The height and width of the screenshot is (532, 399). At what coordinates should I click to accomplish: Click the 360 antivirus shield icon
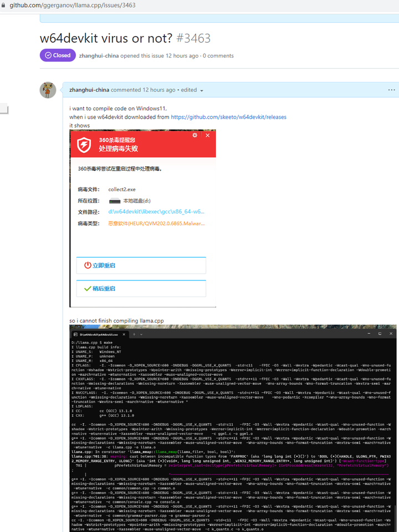(x=84, y=145)
